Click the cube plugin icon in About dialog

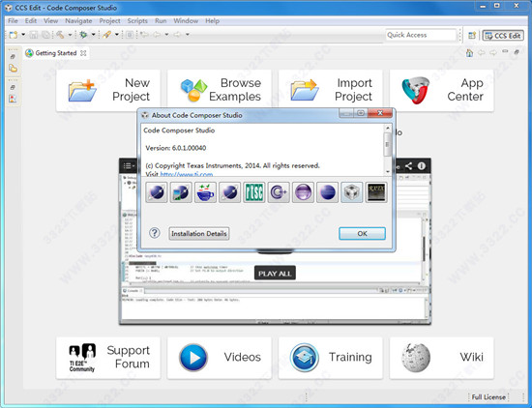[351, 192]
